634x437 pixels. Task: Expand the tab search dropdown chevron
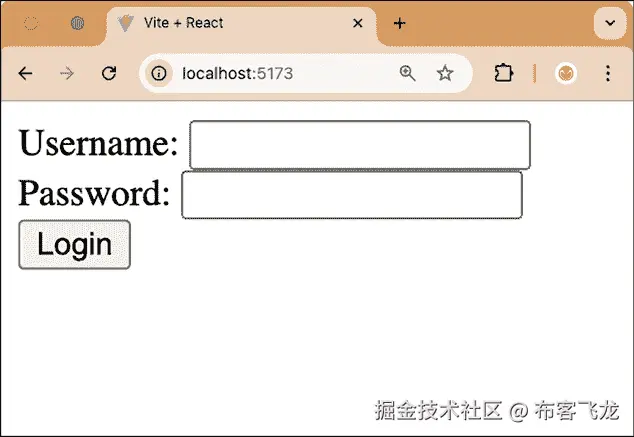[x=610, y=23]
